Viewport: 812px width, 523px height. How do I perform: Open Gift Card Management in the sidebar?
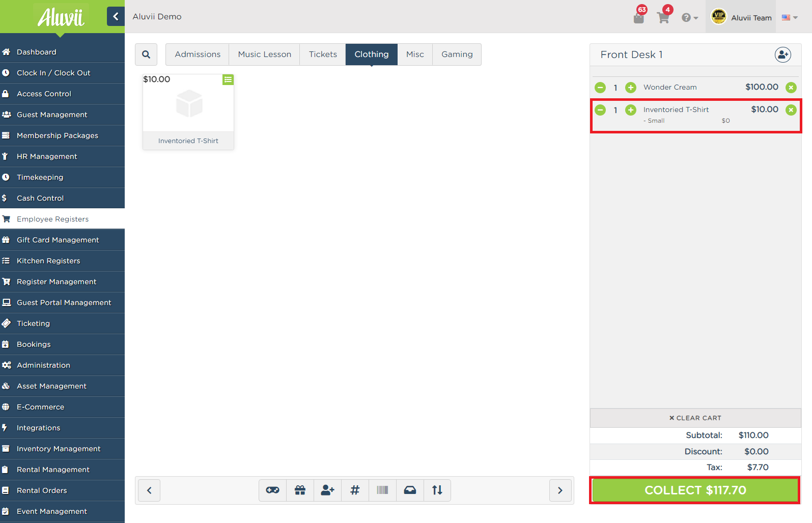(62, 240)
